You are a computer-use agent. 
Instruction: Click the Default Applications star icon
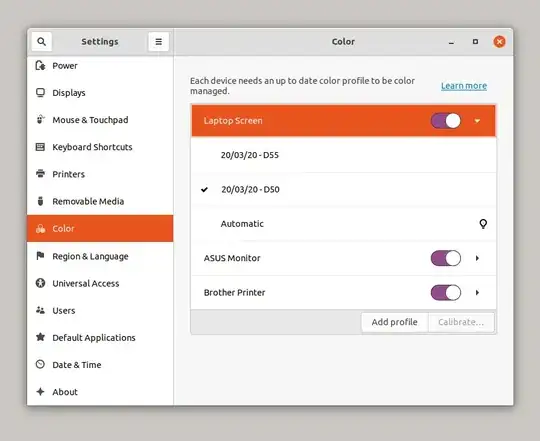pyautogui.click(x=41, y=337)
